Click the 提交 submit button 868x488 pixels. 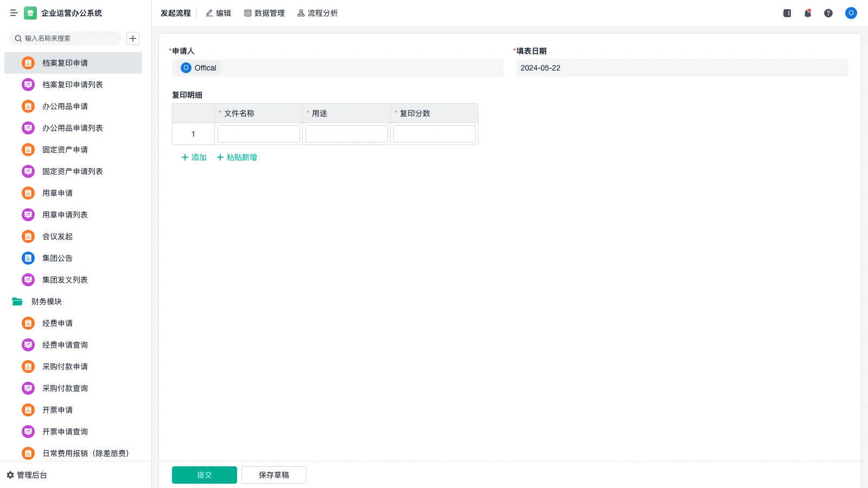click(x=204, y=474)
